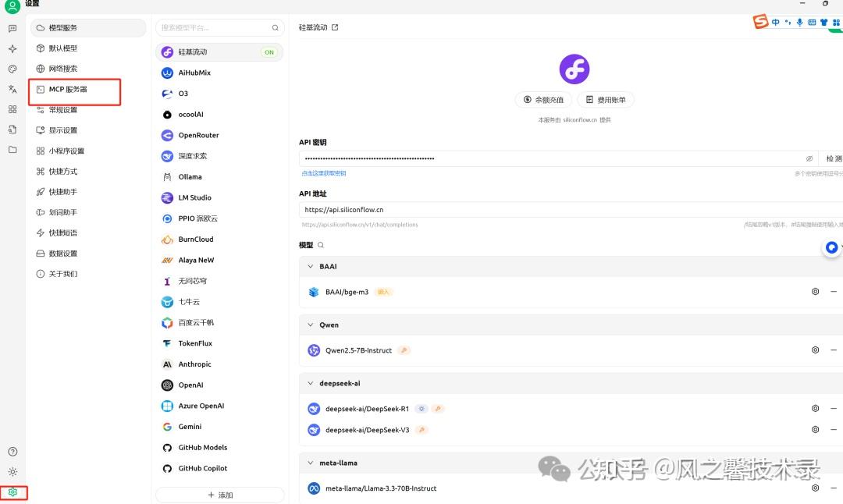Select Azure OpenAI provider

(x=219, y=406)
